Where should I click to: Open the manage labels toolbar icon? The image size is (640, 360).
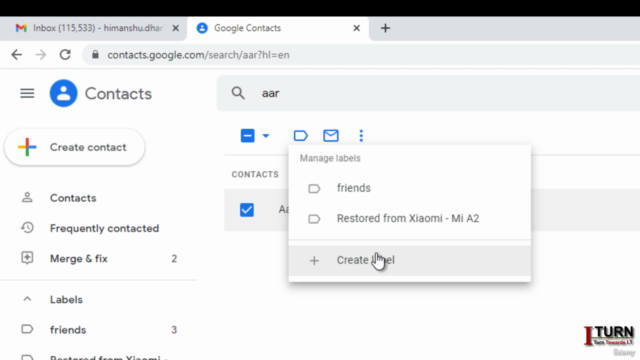[300, 136]
